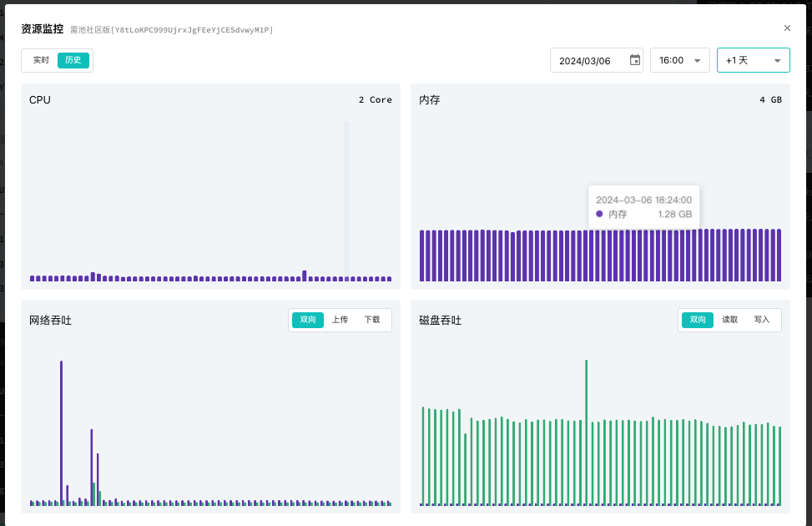Click the highlighted CPU chart time column

(346, 201)
